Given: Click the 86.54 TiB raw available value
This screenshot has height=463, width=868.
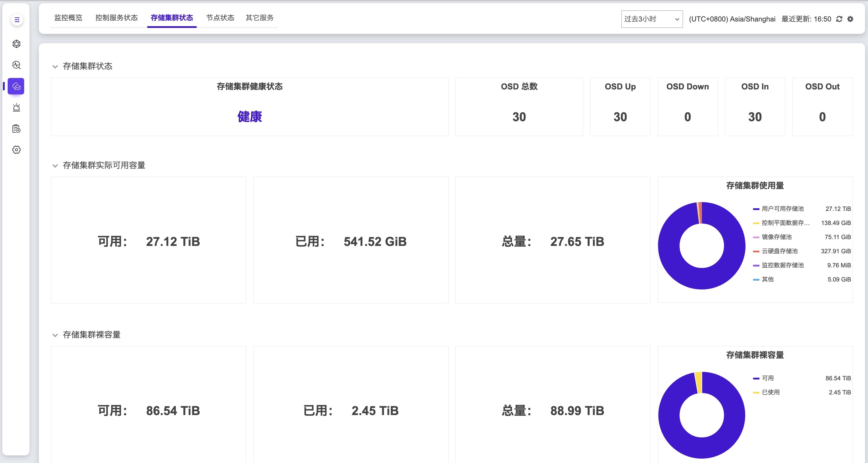Looking at the screenshot, I should click(x=173, y=411).
